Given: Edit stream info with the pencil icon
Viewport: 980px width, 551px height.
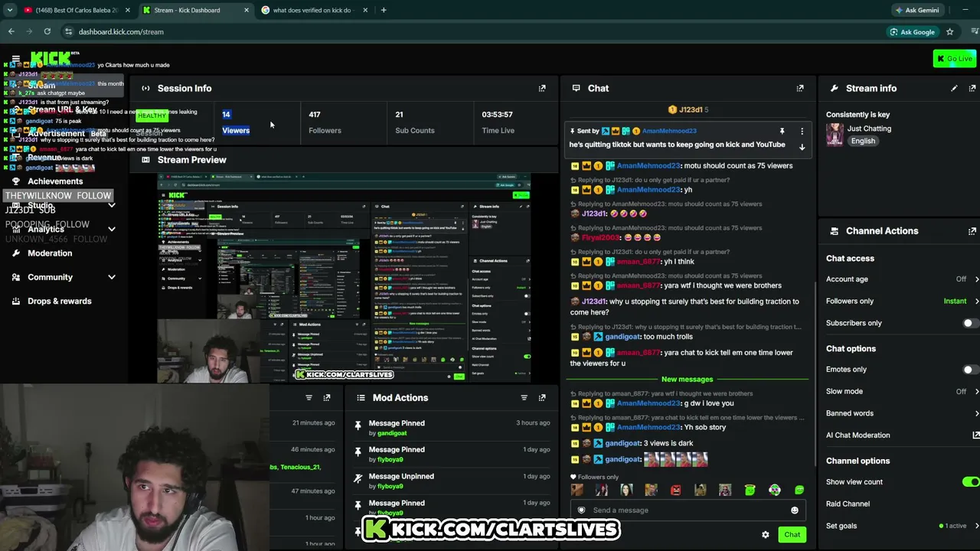Looking at the screenshot, I should (x=954, y=88).
